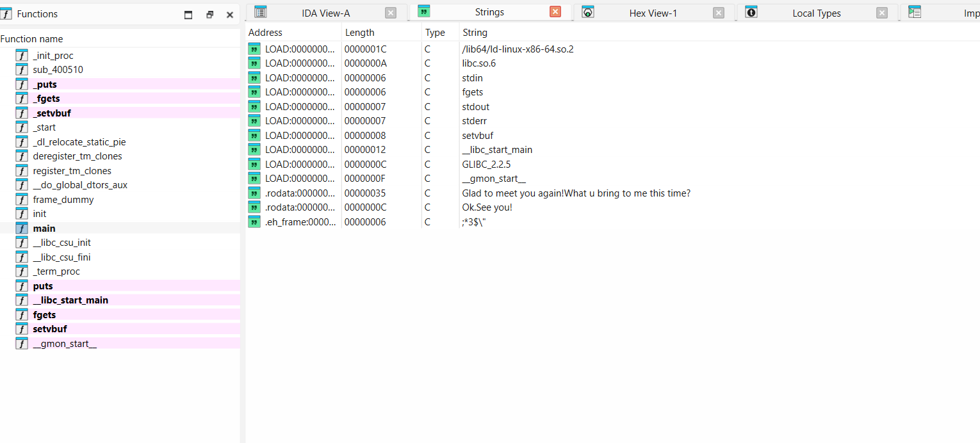Select the __libc_csu_init function entry
This screenshot has height=443, width=980.
(61, 243)
